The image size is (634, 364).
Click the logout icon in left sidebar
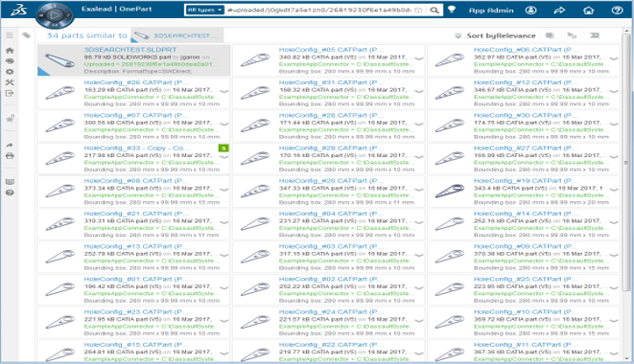(x=10, y=93)
